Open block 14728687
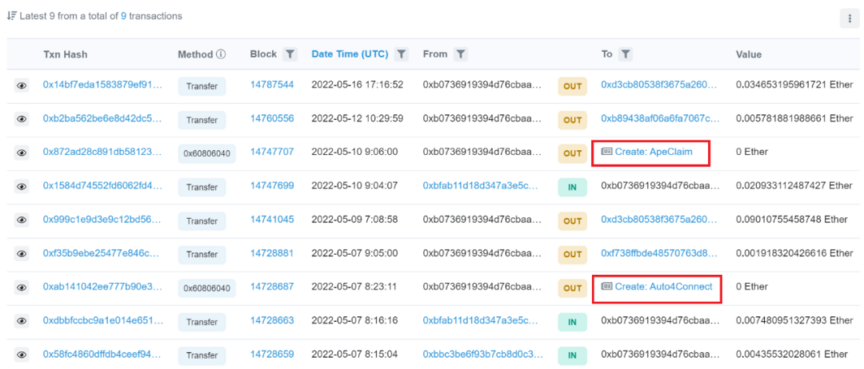Image resolution: width=864 pixels, height=369 pixels. [272, 286]
